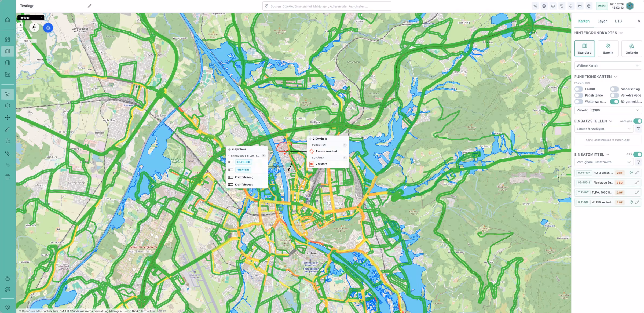Image resolution: width=644 pixels, height=313 pixels.
Task: Collapse the Hintergrundkarten section chevron
Action: [621, 33]
